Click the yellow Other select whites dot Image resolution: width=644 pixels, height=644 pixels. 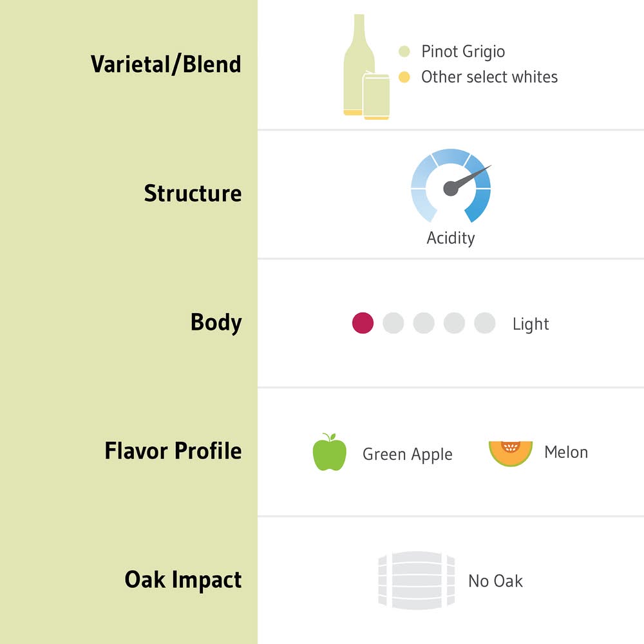pyautogui.click(x=404, y=77)
